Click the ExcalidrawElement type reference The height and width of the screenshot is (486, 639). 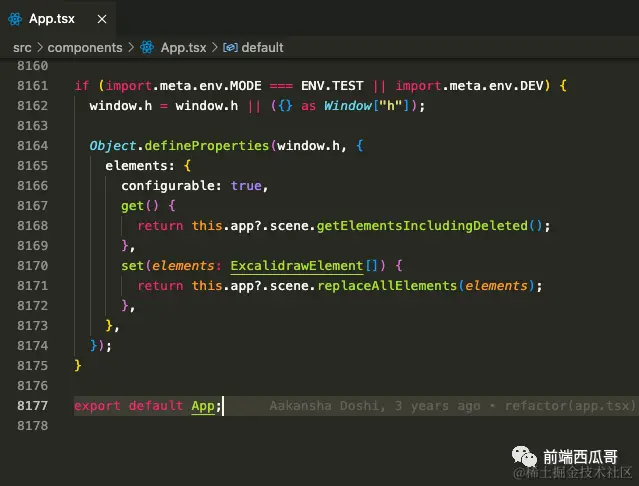(x=297, y=266)
